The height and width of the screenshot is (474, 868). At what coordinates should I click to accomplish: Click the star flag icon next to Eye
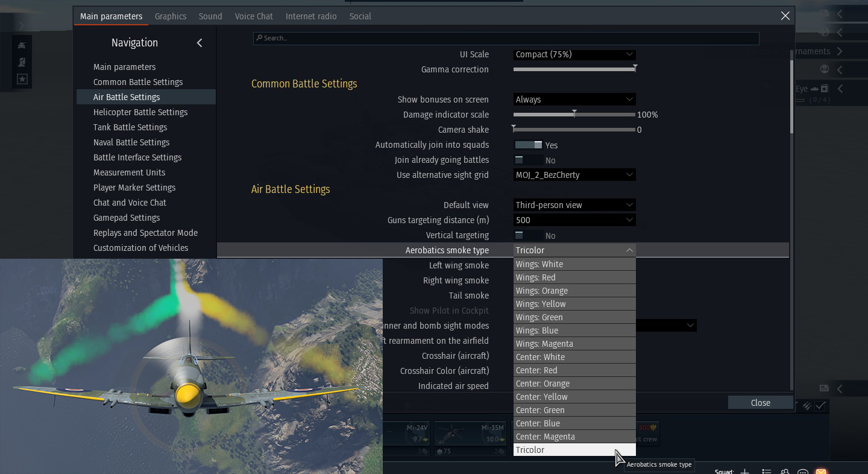[x=824, y=89]
